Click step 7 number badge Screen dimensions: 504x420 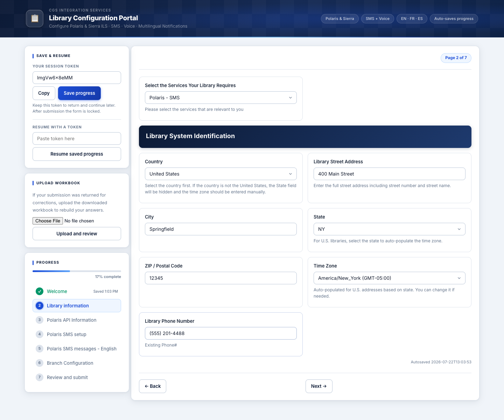[40, 377]
